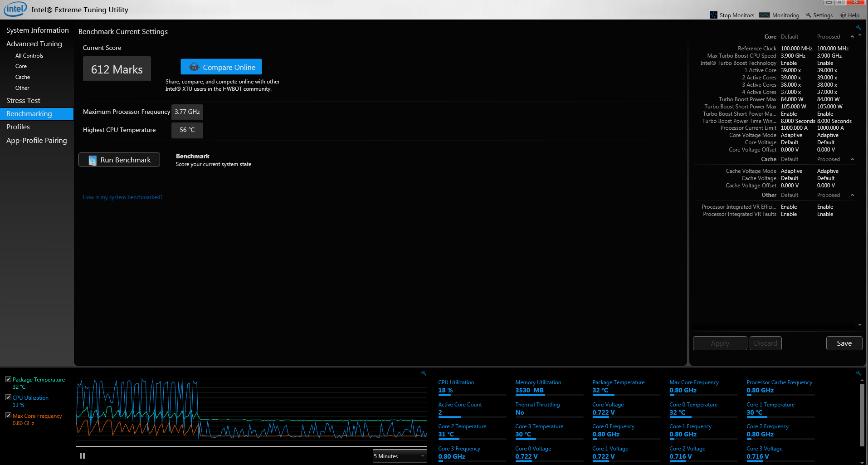Screen dimensions: 868x465
Task: Open the Profiles section
Action: tap(18, 127)
